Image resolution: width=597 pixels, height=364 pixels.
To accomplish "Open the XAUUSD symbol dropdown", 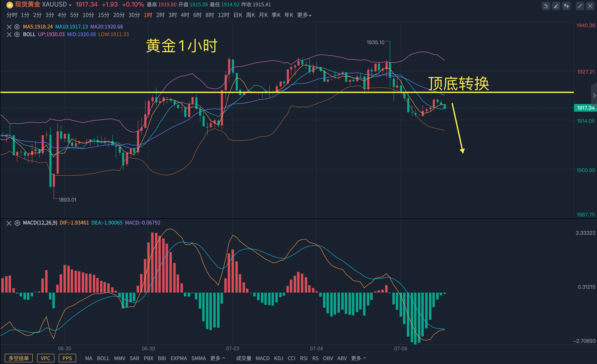I will (x=70, y=5).
